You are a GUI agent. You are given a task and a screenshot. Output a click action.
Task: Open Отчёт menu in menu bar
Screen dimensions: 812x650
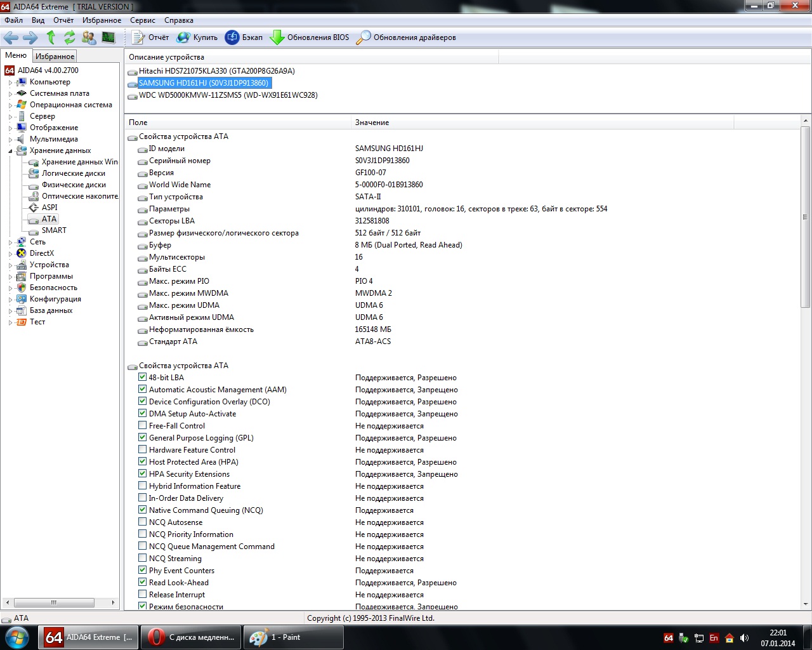[63, 20]
